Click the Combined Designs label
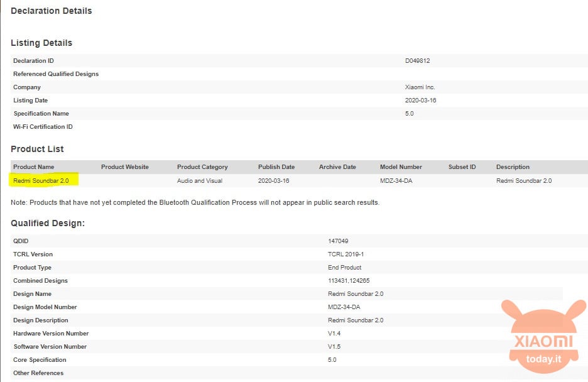The image size is (588, 382). coord(40,280)
